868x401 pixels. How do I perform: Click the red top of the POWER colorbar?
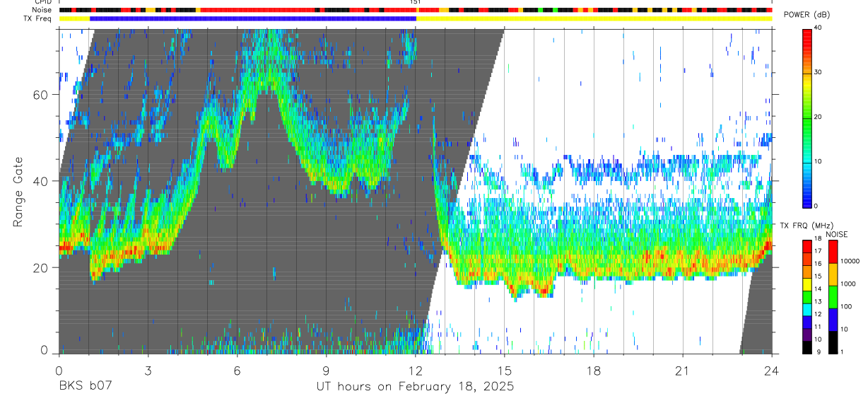[x=807, y=34]
